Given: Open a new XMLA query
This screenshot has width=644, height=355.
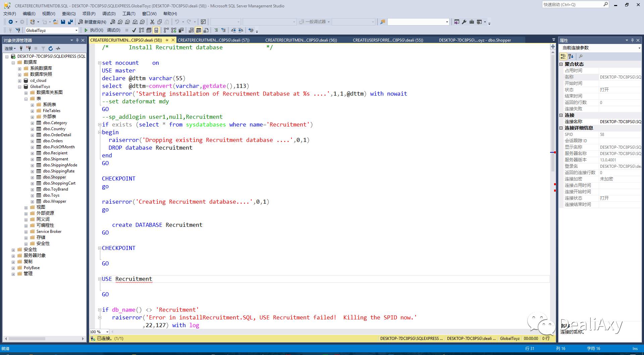Looking at the screenshot, I should click(x=135, y=22).
